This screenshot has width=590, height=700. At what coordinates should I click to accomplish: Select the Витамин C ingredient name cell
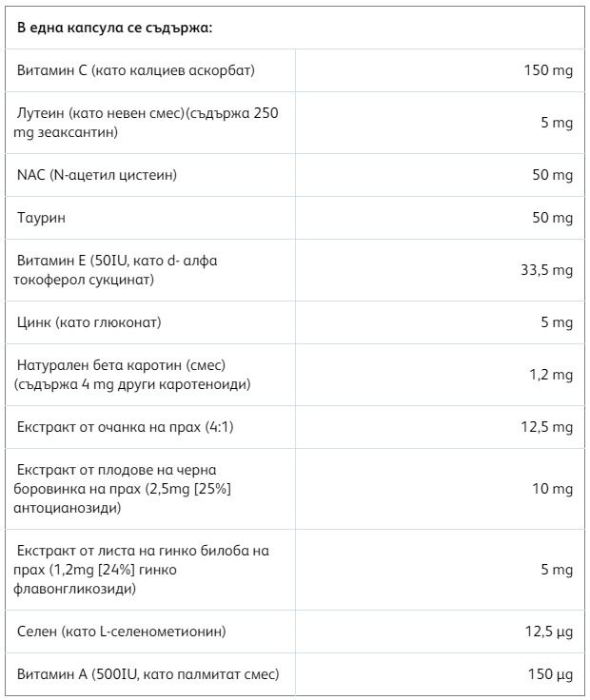pyautogui.click(x=136, y=70)
